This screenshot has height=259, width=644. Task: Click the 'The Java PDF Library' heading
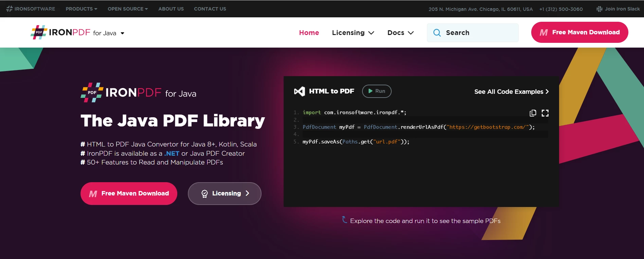(x=173, y=121)
